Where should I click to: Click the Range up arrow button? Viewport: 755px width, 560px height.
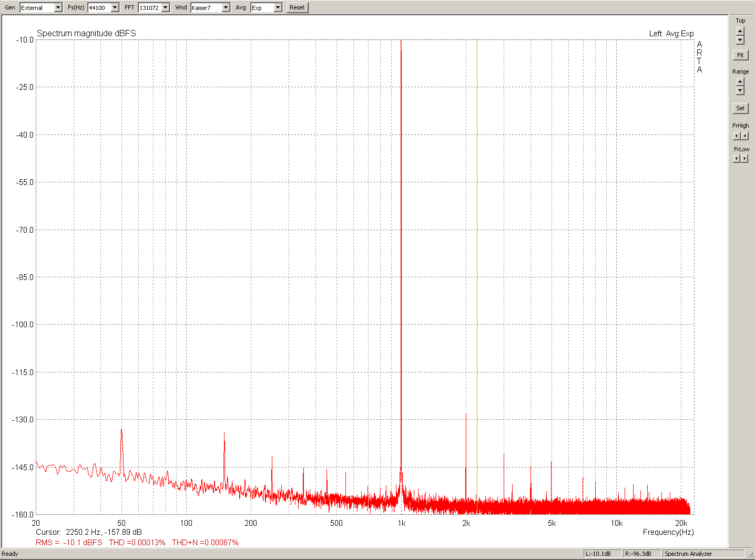pos(740,81)
